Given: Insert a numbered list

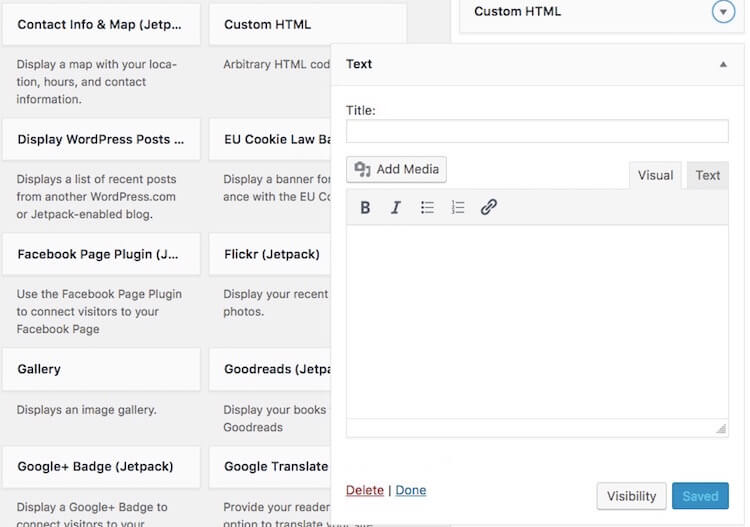Looking at the screenshot, I should (x=458, y=208).
